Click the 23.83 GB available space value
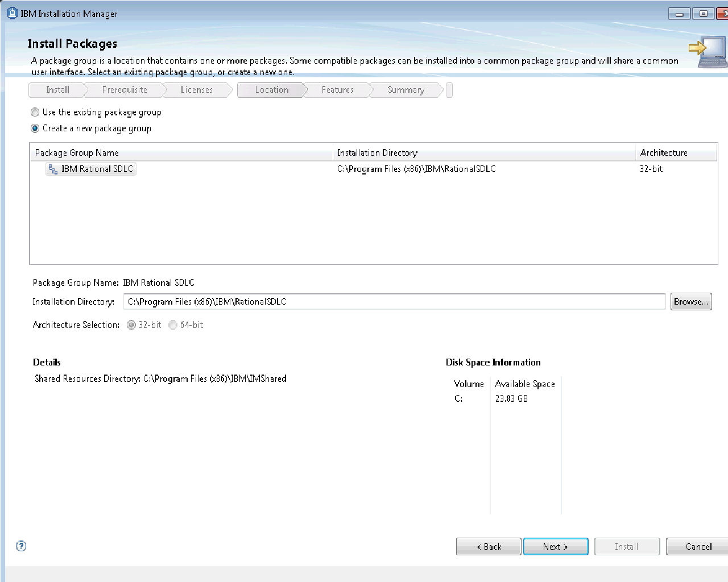The width and height of the screenshot is (728, 582). [x=511, y=399]
